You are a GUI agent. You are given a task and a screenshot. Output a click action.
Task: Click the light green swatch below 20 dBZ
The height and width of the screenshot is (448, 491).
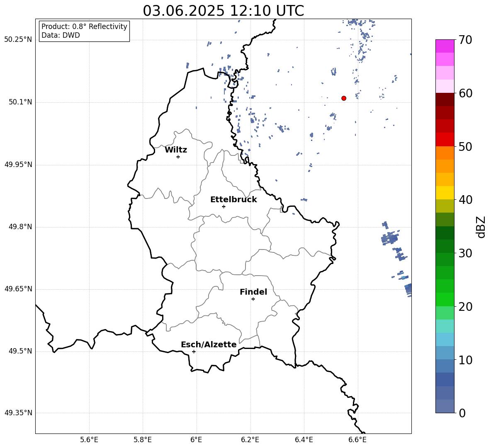pyautogui.click(x=445, y=312)
